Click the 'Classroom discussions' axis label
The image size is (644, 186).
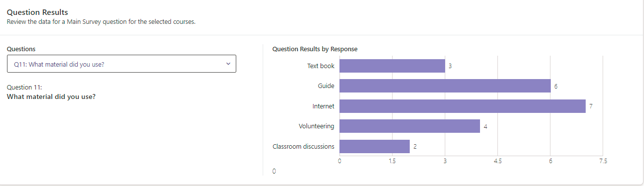coord(304,147)
